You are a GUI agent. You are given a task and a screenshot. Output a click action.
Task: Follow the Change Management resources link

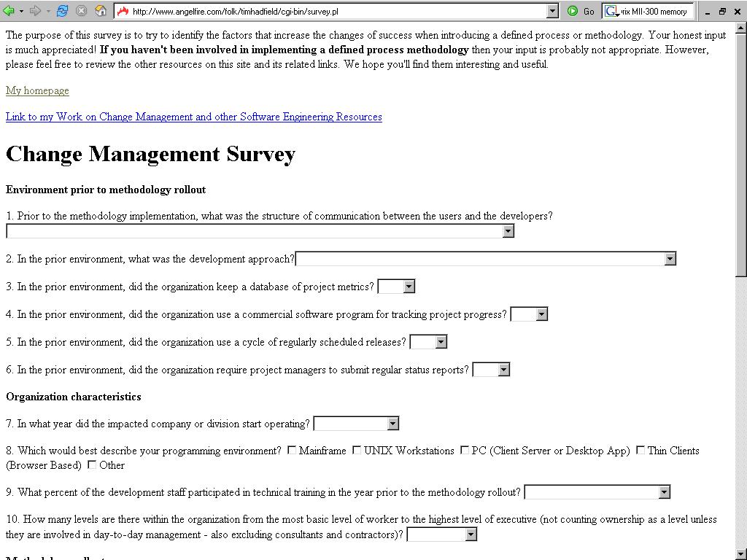point(193,117)
